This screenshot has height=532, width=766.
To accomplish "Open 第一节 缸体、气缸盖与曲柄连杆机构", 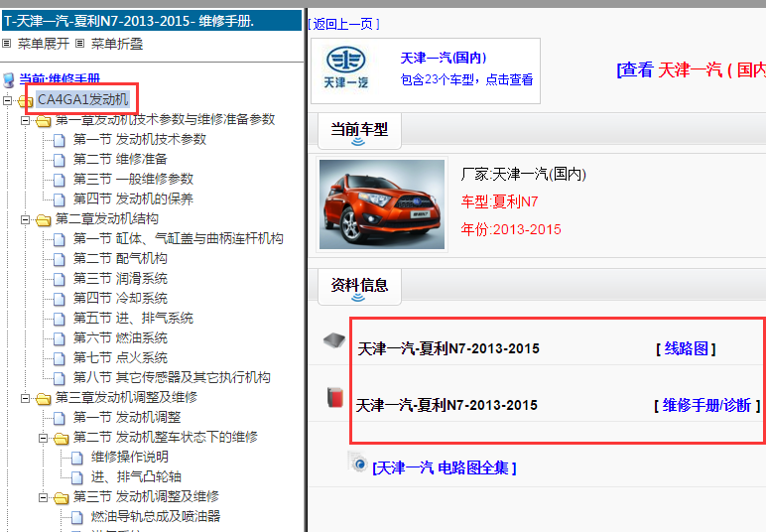I will pos(179,239).
